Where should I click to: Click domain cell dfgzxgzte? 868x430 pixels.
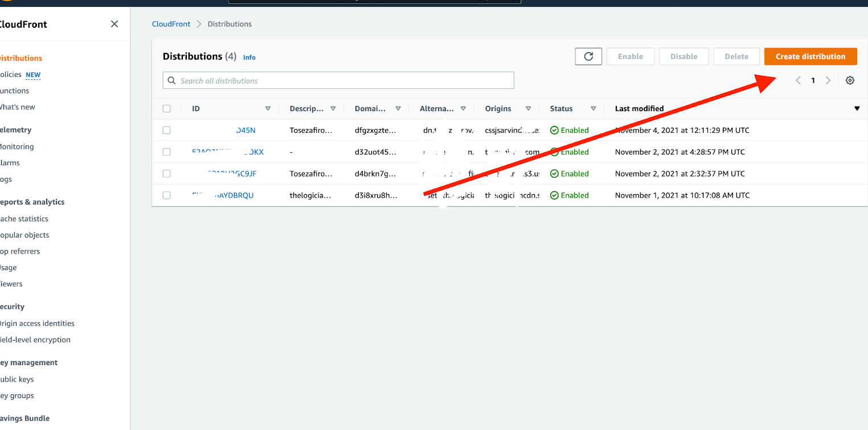pyautogui.click(x=375, y=130)
